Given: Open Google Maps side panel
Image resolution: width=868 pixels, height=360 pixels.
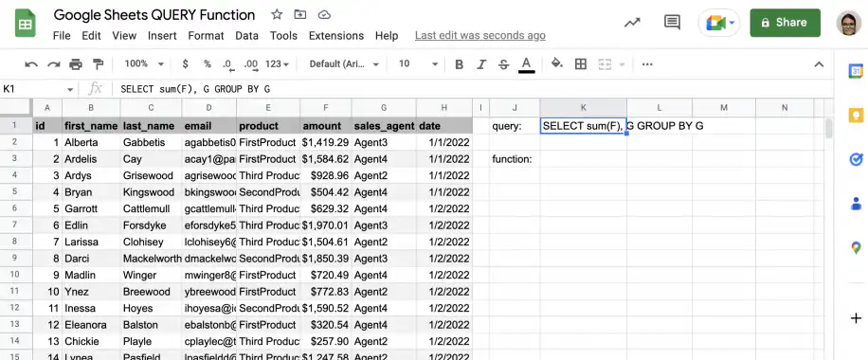Looking at the screenshot, I should coord(856,247).
